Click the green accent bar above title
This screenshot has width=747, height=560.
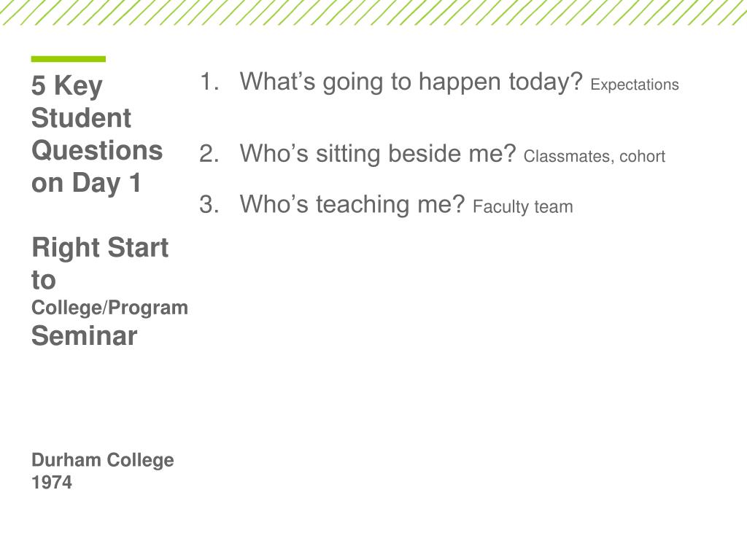coord(68,59)
